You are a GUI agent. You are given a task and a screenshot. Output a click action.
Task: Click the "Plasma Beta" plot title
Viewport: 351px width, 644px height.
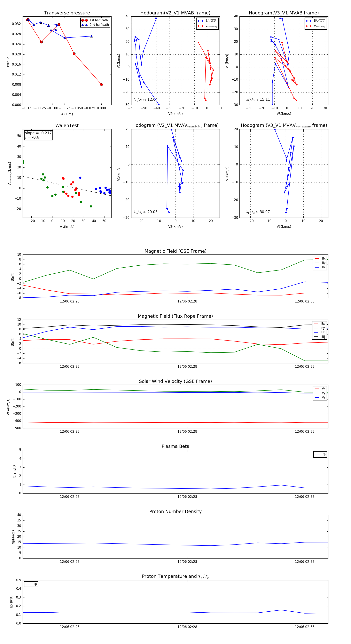(175, 446)
